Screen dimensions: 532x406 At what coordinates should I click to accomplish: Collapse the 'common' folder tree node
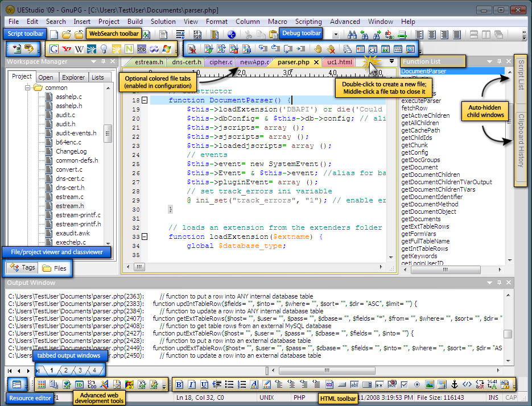27,88
